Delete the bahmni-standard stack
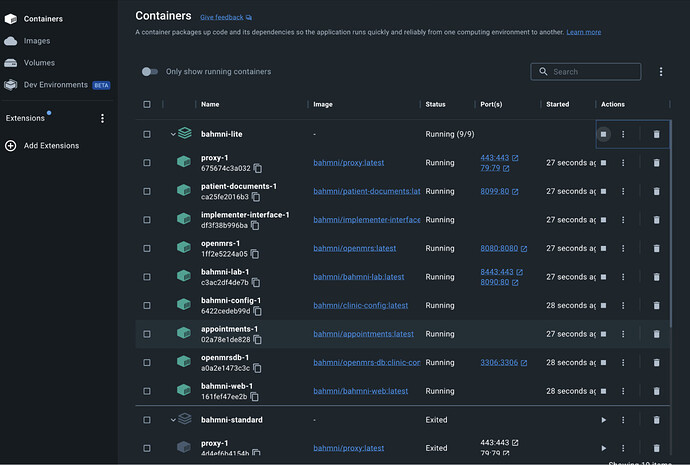 point(656,420)
